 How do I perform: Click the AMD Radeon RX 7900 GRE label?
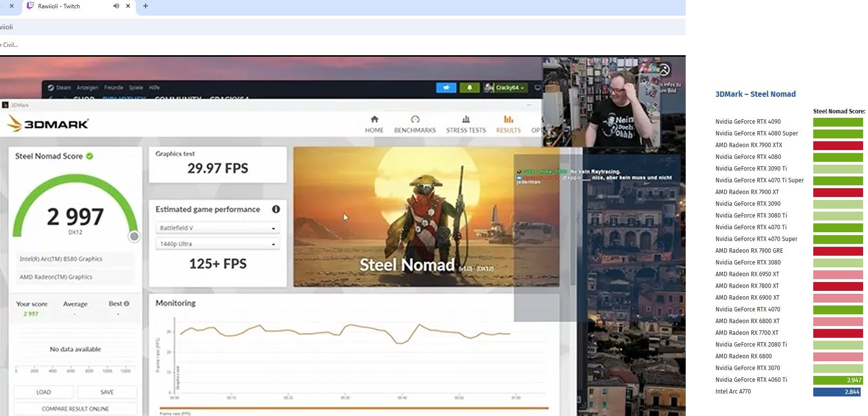click(x=749, y=251)
